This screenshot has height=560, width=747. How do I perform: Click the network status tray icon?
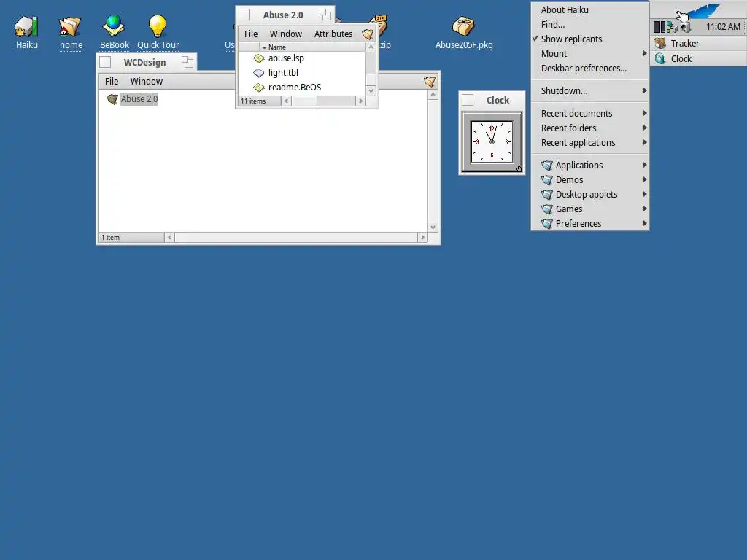tap(672, 27)
